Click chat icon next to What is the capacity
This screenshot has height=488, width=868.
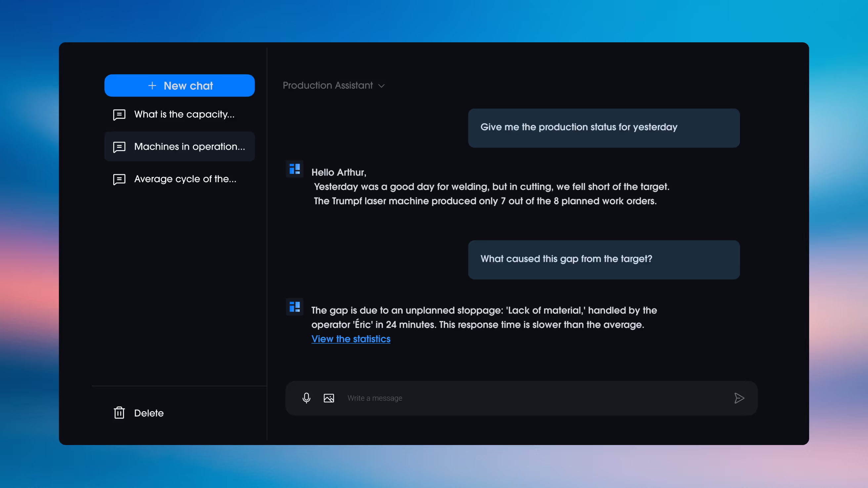click(x=119, y=114)
